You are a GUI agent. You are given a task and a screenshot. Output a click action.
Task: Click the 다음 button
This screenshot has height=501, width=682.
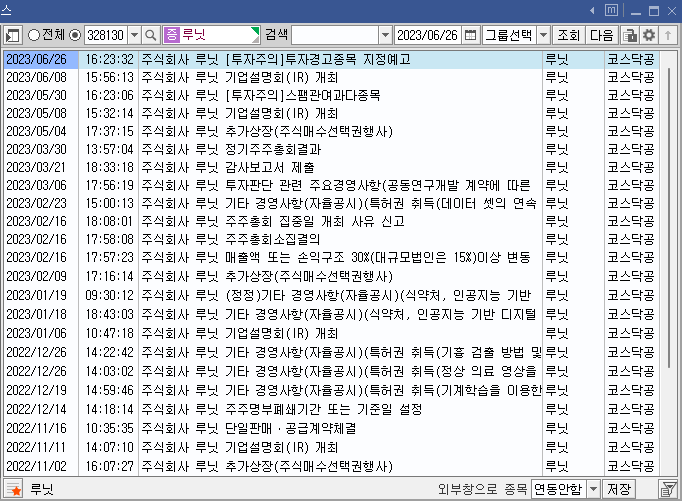pyautogui.click(x=602, y=35)
